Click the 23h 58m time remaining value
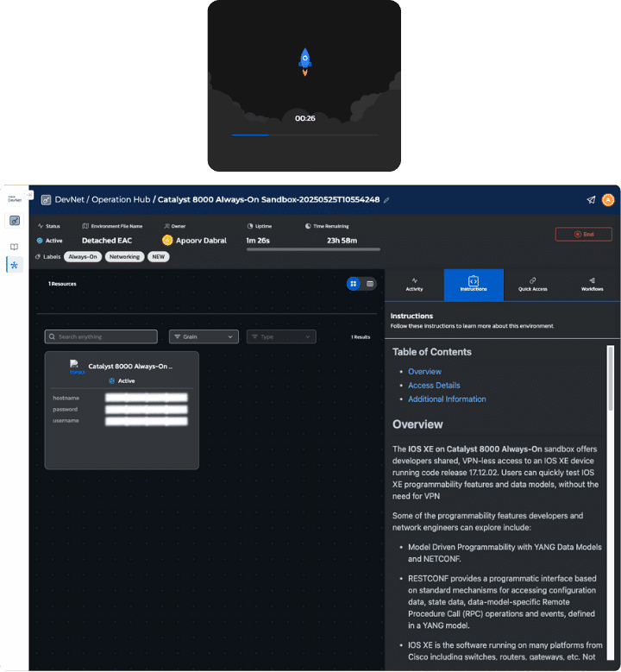The height and width of the screenshot is (672, 621). [x=342, y=241]
